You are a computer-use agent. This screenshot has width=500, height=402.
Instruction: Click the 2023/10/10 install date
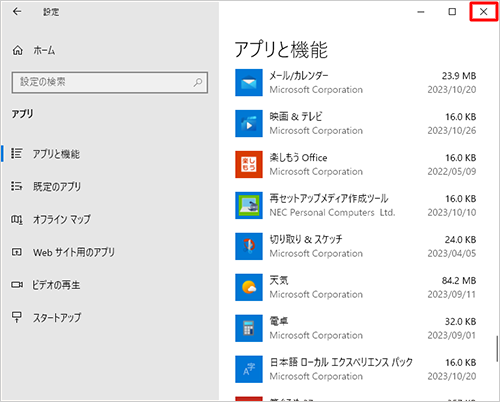point(452,212)
